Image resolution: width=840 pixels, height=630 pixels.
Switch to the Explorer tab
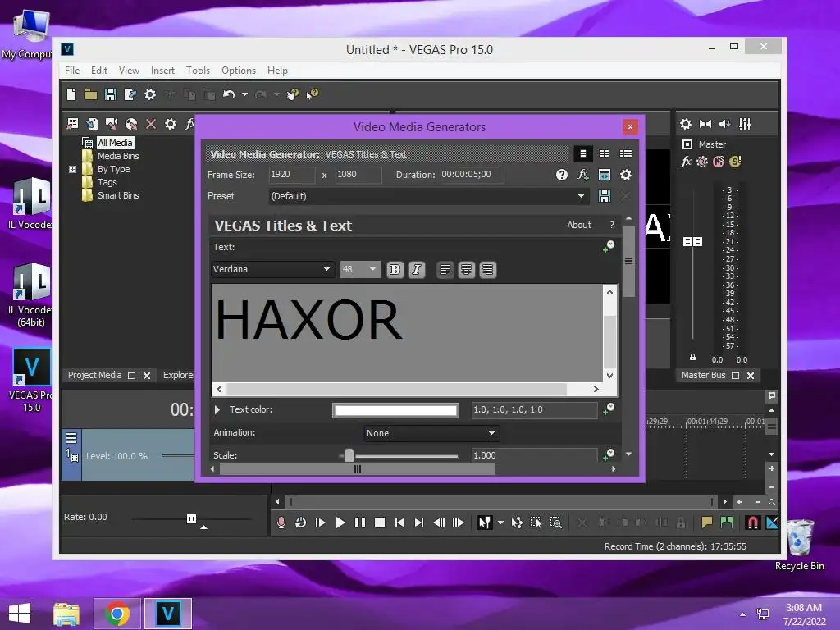pos(179,375)
